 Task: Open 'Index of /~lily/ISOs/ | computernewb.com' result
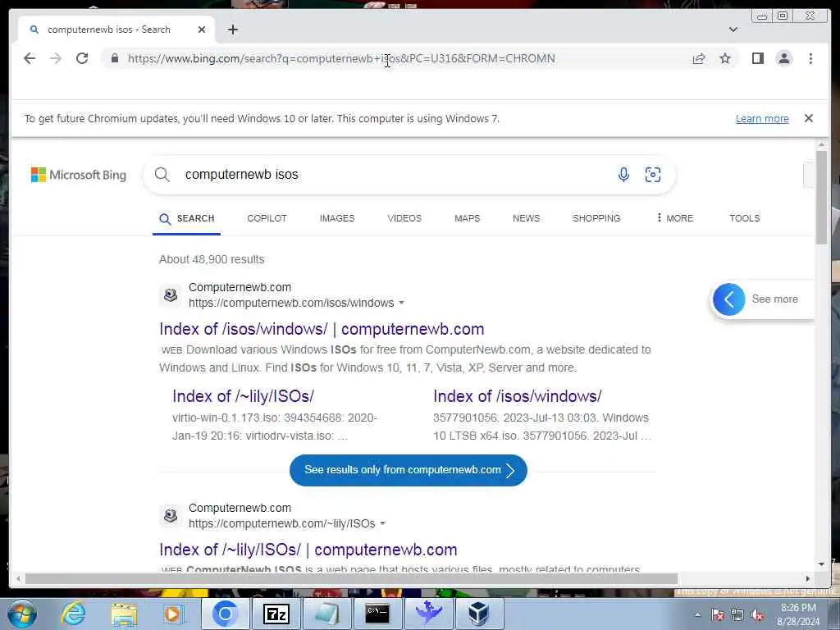[308, 550]
